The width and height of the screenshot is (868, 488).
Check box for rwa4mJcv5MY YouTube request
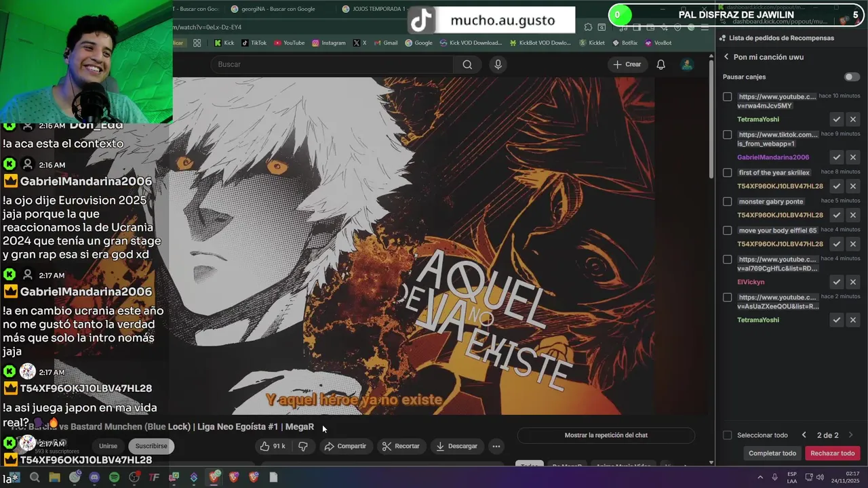pyautogui.click(x=728, y=97)
